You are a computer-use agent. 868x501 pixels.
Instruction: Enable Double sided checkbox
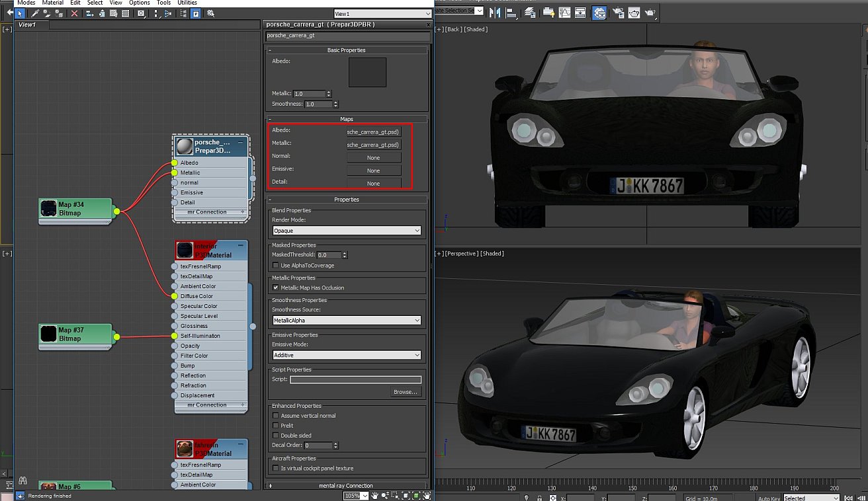[275, 436]
